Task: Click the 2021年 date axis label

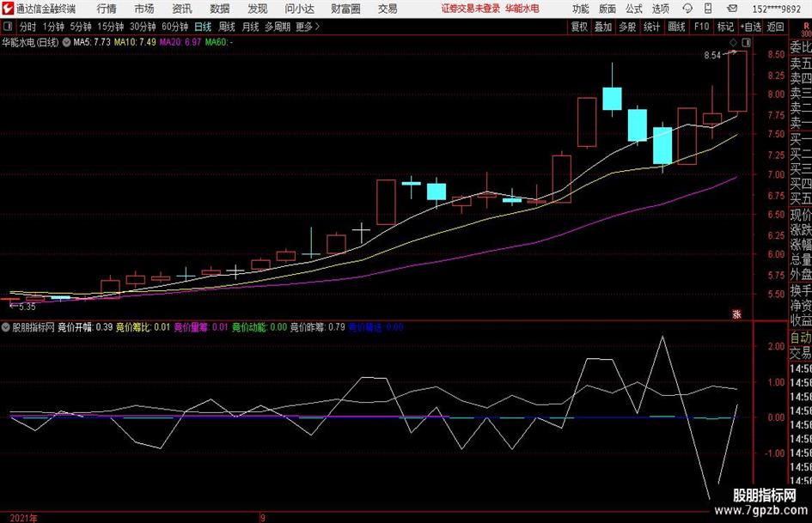Action: coord(23,518)
